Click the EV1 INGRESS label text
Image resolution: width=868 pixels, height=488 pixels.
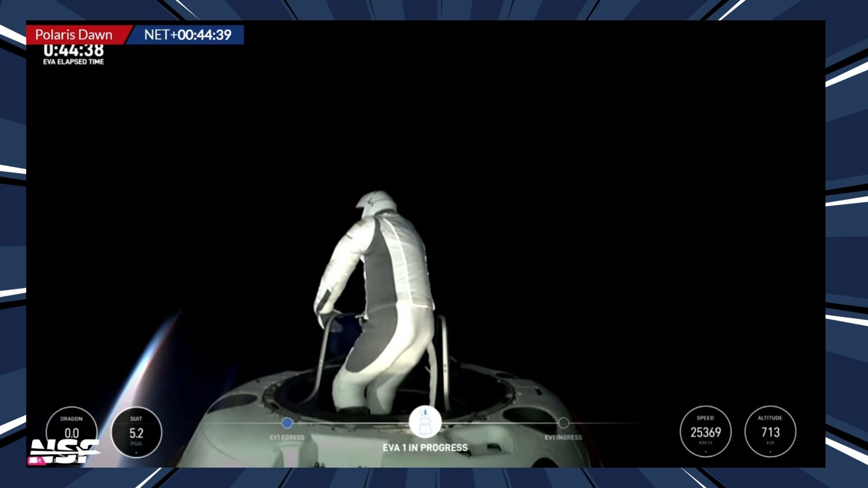tap(563, 437)
